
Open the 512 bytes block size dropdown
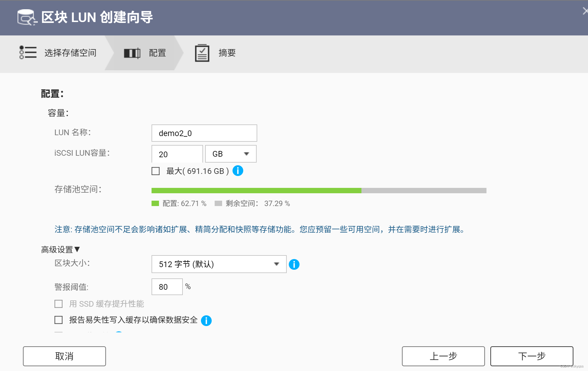click(219, 264)
